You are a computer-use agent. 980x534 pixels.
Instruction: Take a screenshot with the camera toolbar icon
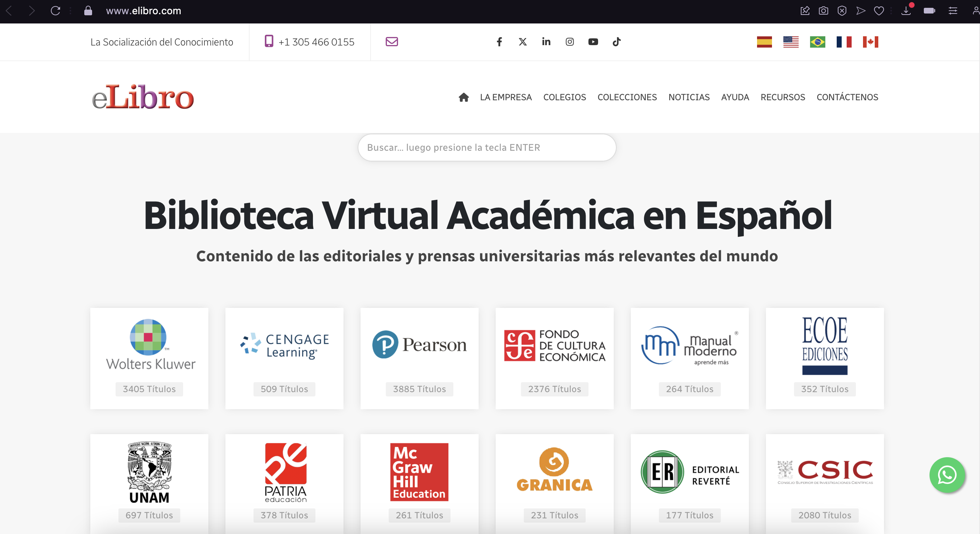coord(823,11)
